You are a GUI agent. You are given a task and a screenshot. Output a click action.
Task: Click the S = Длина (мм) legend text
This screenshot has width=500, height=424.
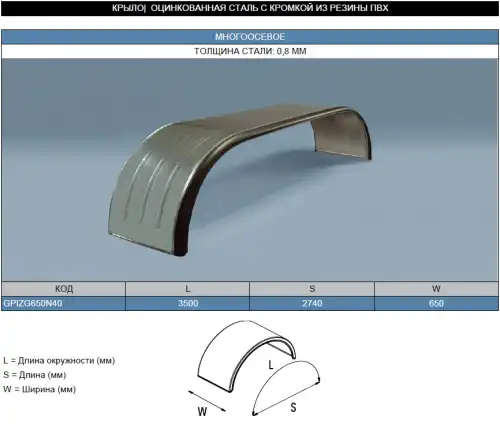click(35, 375)
